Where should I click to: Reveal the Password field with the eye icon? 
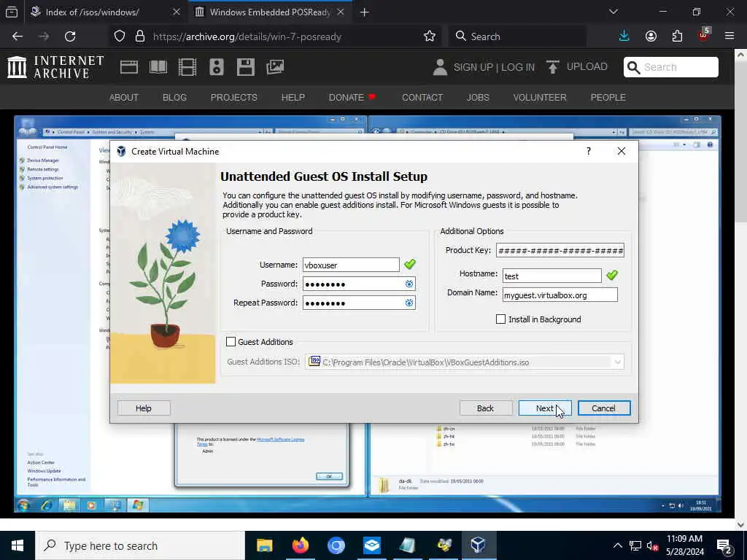click(x=409, y=284)
